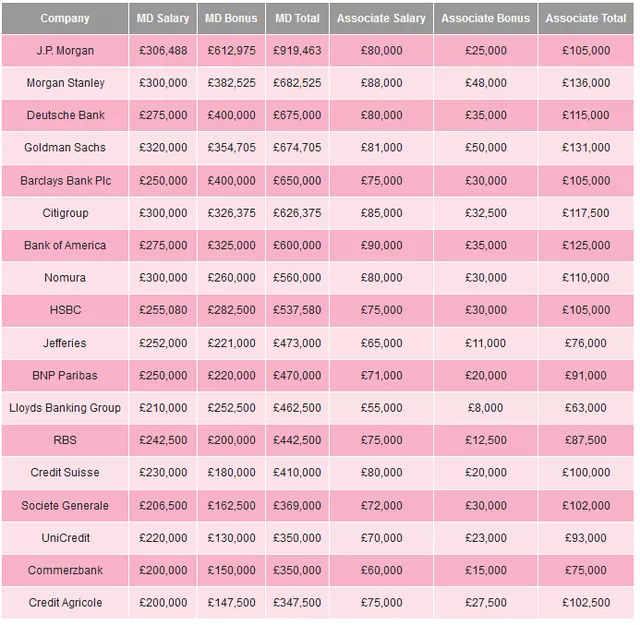Image resolution: width=640 pixels, height=625 pixels.
Task: Click RBS Associate Total £87,500
Action: click(x=586, y=440)
